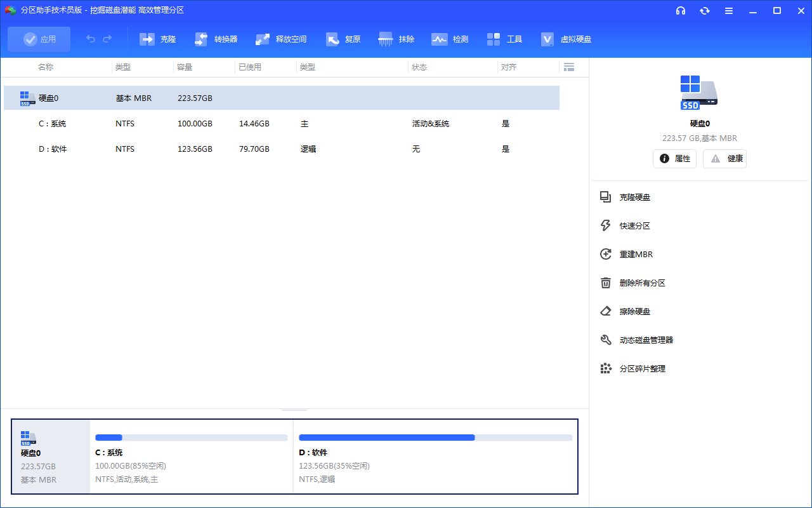
Task: Click the disk Properties (属性) button
Action: coord(674,158)
